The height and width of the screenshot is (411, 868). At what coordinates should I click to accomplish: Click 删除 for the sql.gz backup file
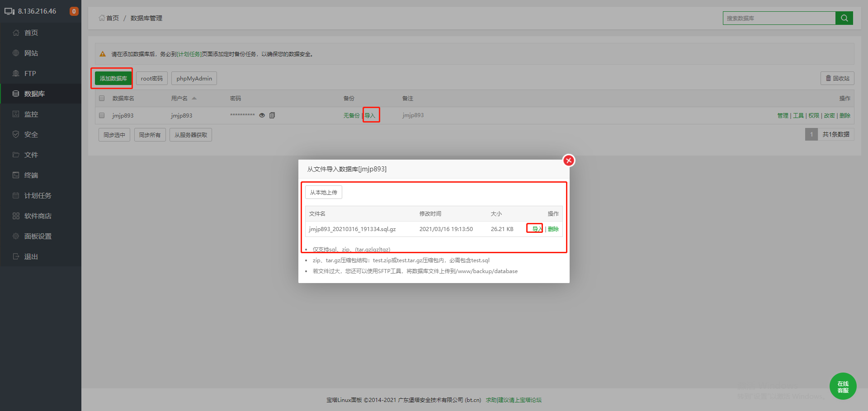[553, 229]
